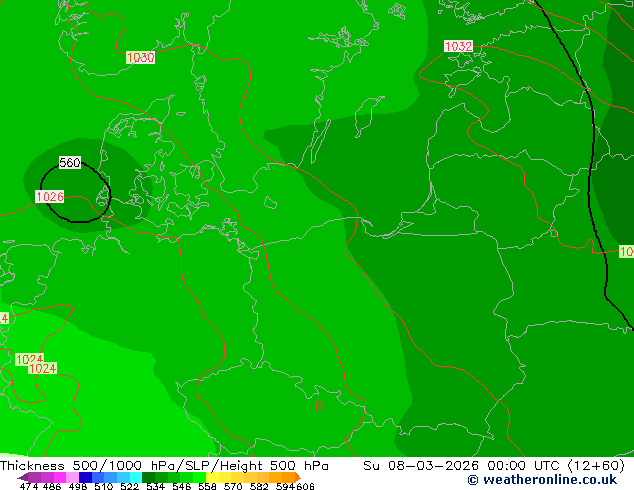The image size is (634, 490).
Task: Click the 570 legend value
Action: coord(233,486)
